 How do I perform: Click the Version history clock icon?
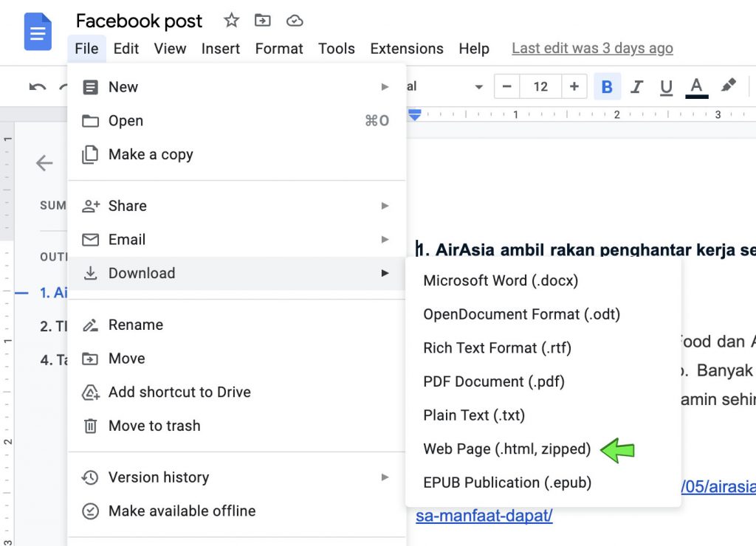pos(90,477)
